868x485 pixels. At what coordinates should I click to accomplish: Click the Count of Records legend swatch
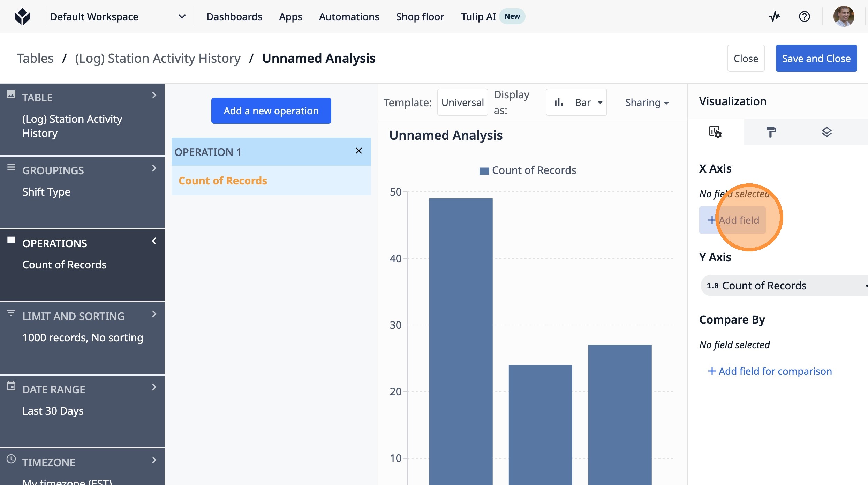pos(484,171)
